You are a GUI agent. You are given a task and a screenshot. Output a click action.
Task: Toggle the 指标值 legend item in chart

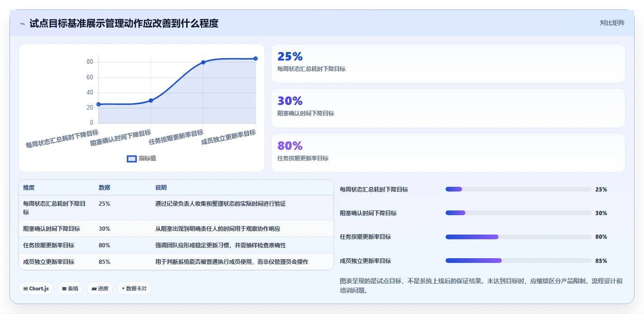click(x=141, y=158)
